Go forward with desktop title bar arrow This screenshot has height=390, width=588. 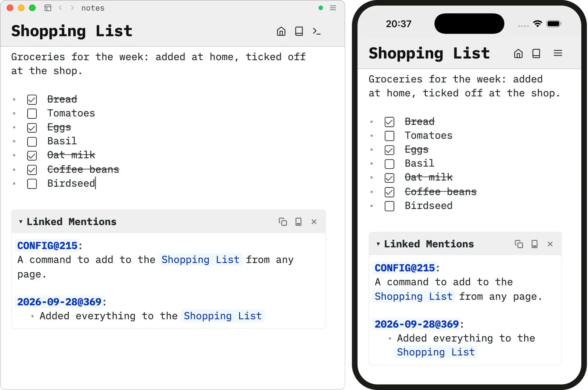point(72,8)
